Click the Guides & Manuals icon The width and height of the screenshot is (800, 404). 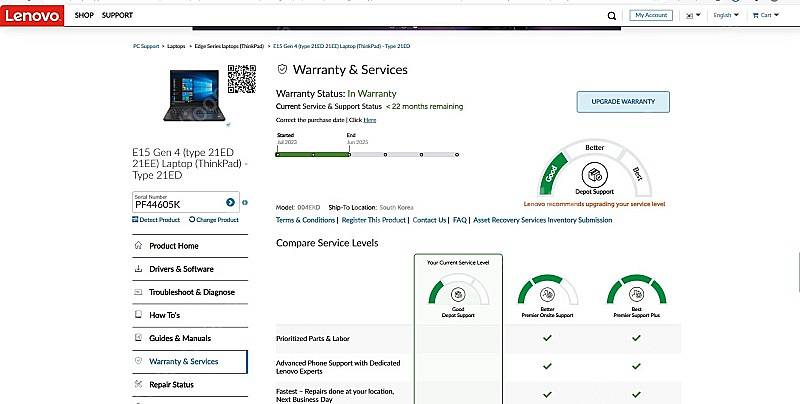[x=138, y=338]
